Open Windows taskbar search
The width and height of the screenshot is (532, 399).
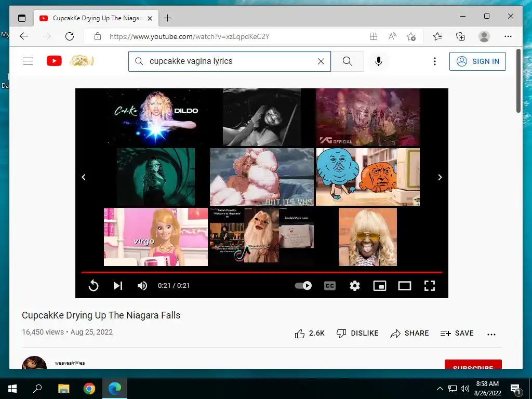[x=37, y=389]
